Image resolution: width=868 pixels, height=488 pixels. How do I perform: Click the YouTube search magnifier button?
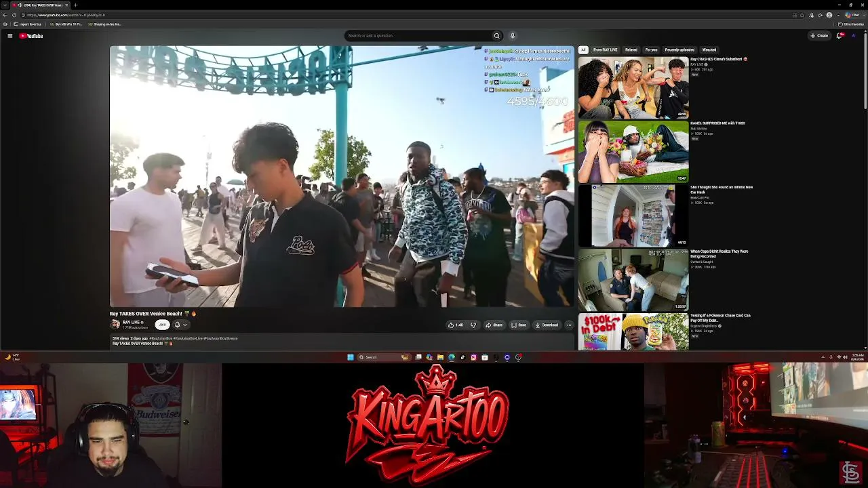pyautogui.click(x=496, y=36)
